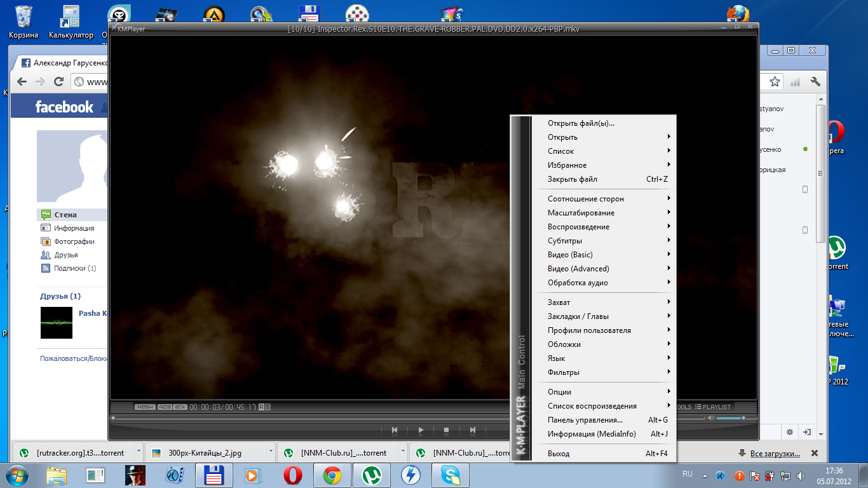
Task: Click KMPlayer previous track button
Action: coord(395,430)
